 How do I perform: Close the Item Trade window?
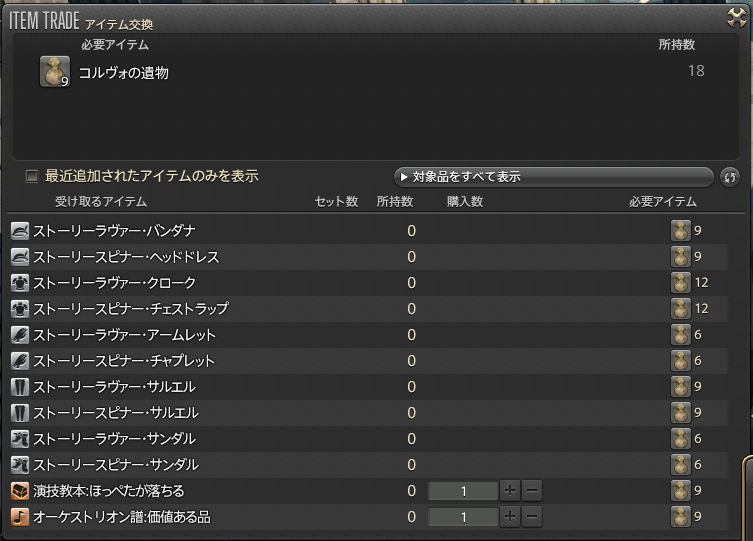point(736,16)
